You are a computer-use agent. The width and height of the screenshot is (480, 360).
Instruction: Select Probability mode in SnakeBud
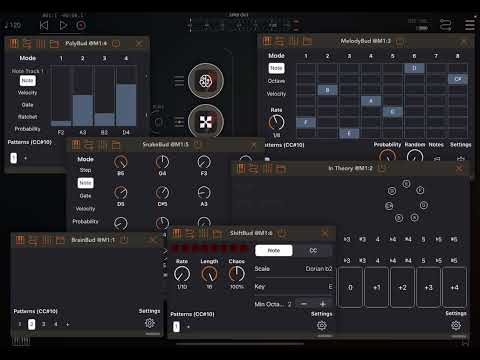click(x=85, y=221)
